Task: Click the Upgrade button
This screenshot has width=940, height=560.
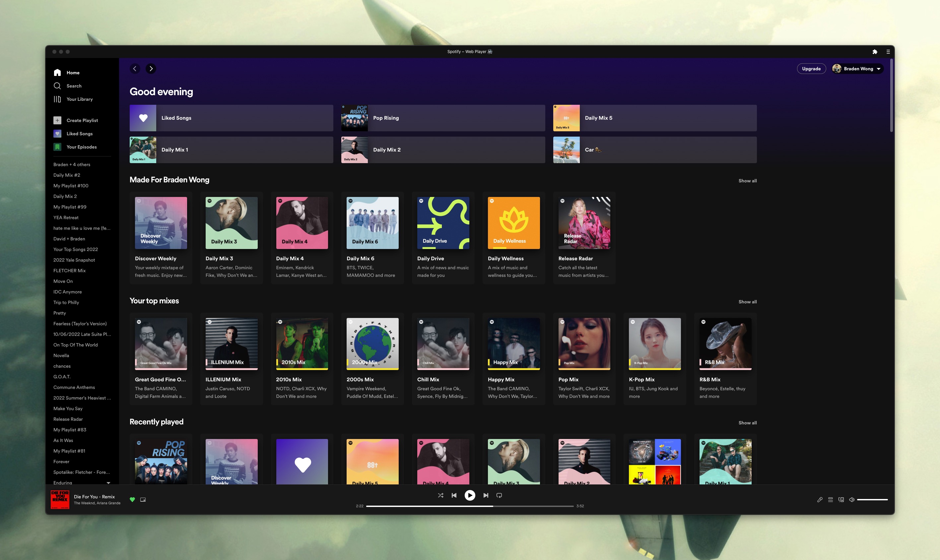Action: [x=811, y=69]
